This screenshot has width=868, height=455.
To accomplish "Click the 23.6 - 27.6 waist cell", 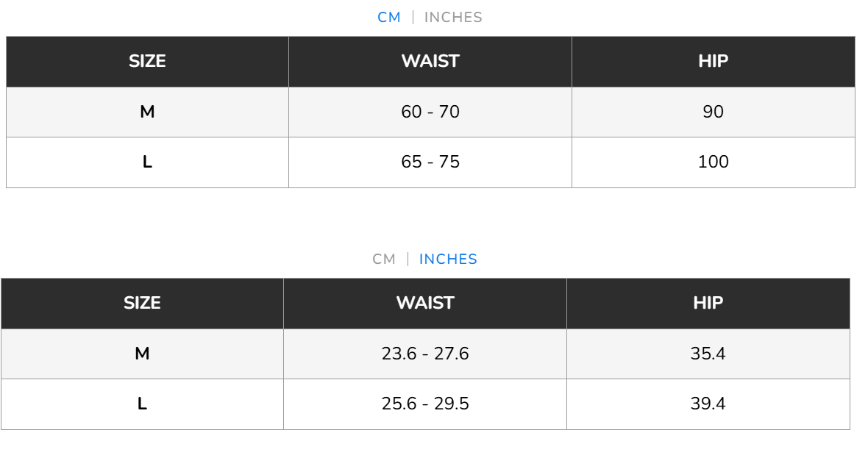I will pos(425,354).
